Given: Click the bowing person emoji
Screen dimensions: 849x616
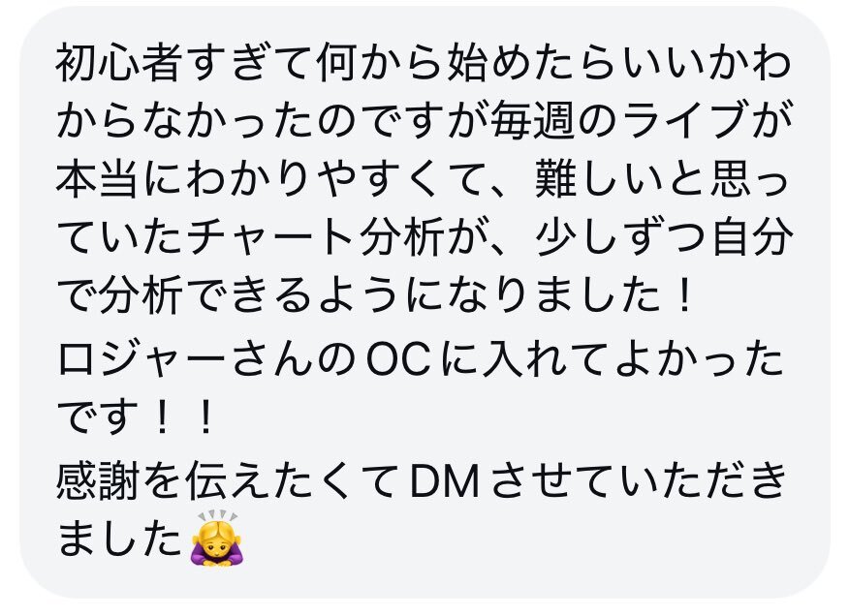Looking at the screenshot, I should (x=215, y=538).
